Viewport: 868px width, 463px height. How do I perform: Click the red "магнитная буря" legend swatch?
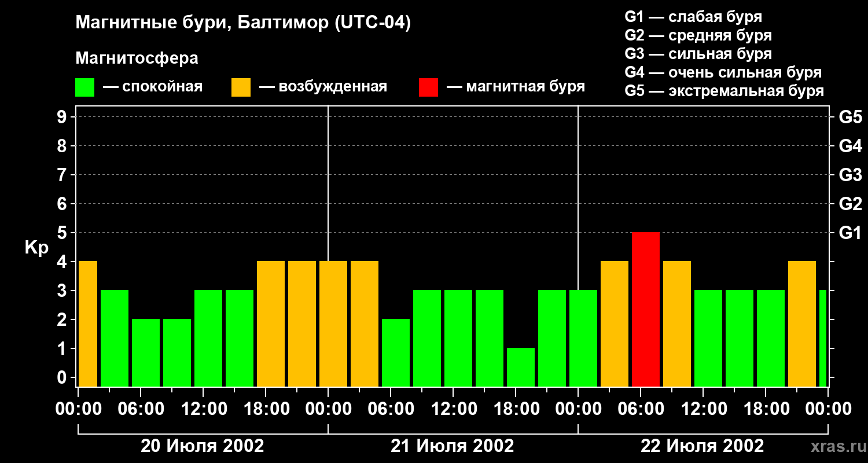(x=428, y=87)
